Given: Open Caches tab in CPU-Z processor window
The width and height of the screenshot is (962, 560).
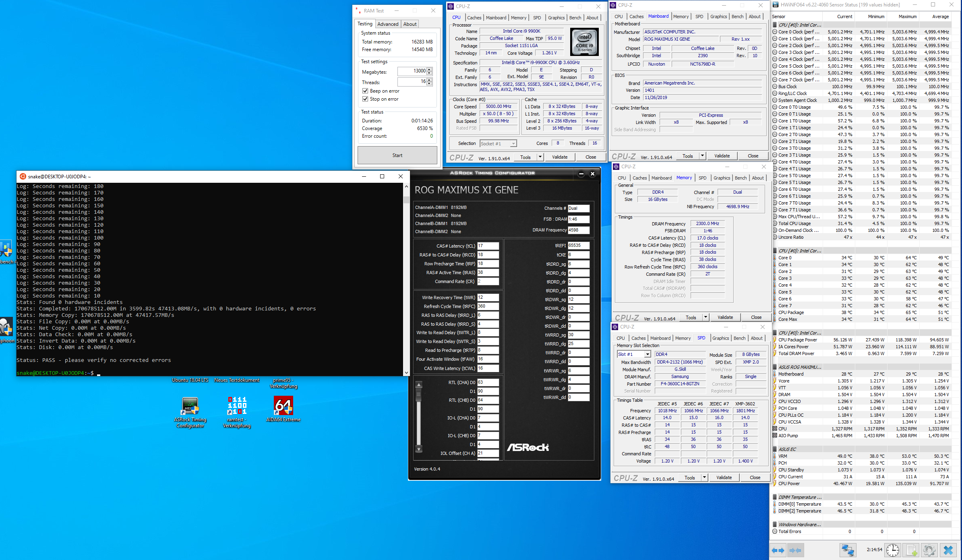Looking at the screenshot, I should tap(474, 18).
